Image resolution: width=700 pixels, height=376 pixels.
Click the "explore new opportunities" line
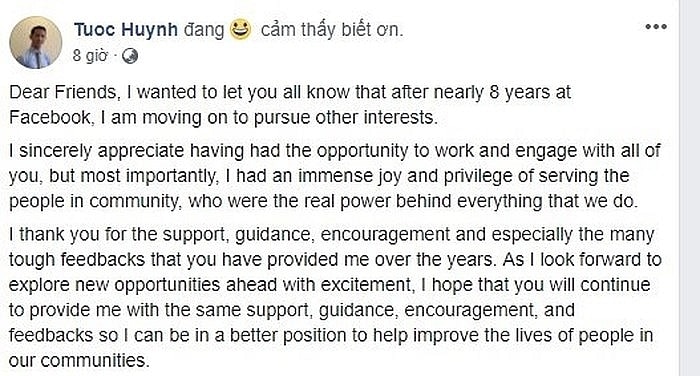pyautogui.click(x=329, y=285)
